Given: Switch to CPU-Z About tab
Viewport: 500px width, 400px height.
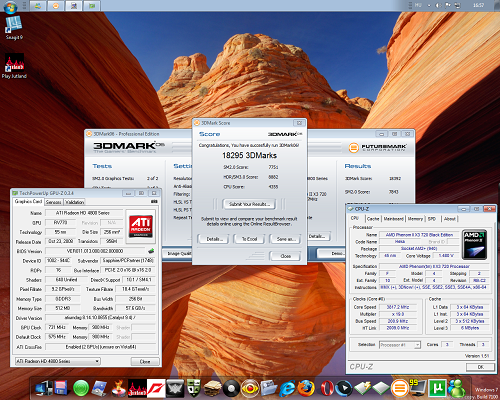Looking at the screenshot, I should click(450, 219).
